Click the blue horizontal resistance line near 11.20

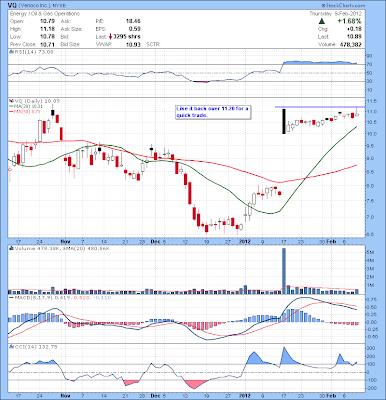pyautogui.click(x=320, y=107)
